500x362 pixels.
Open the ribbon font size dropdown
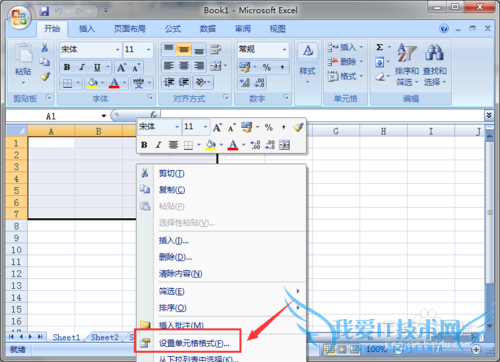148,49
